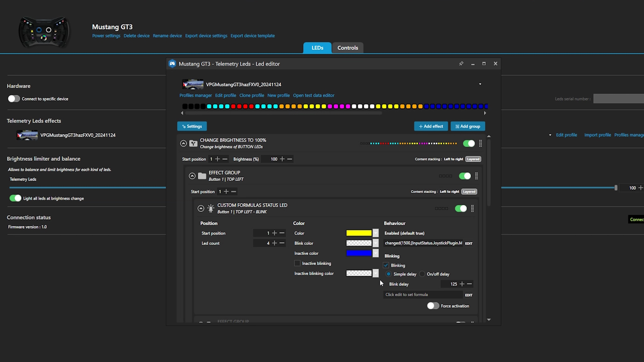Click the Change Brightness effect type icon

[193, 143]
